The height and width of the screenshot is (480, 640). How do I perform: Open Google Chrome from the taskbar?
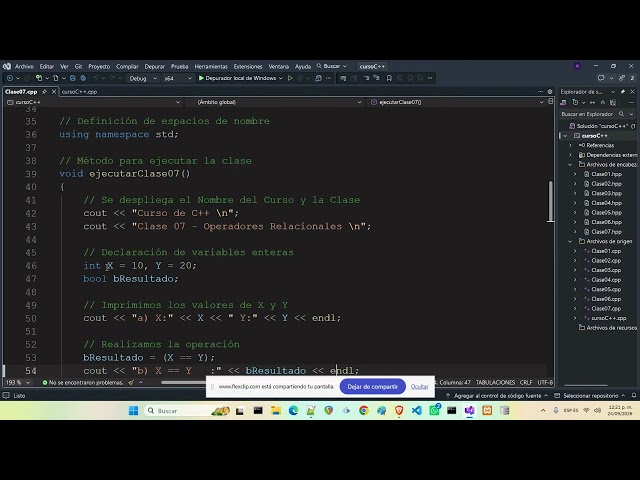(364, 411)
